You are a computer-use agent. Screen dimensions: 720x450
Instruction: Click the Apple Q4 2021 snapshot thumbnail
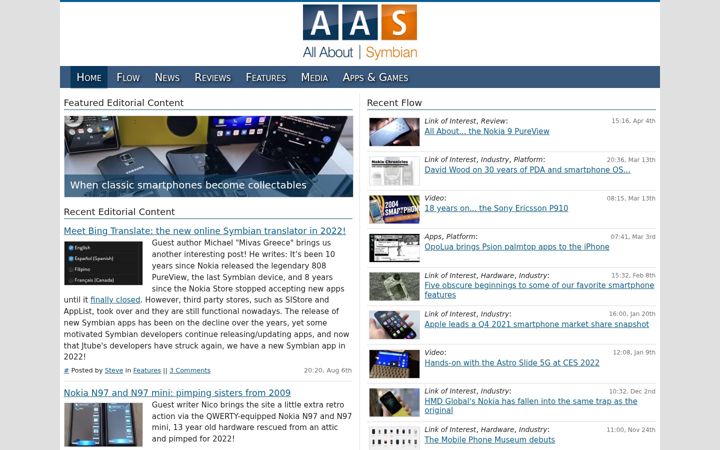click(394, 325)
